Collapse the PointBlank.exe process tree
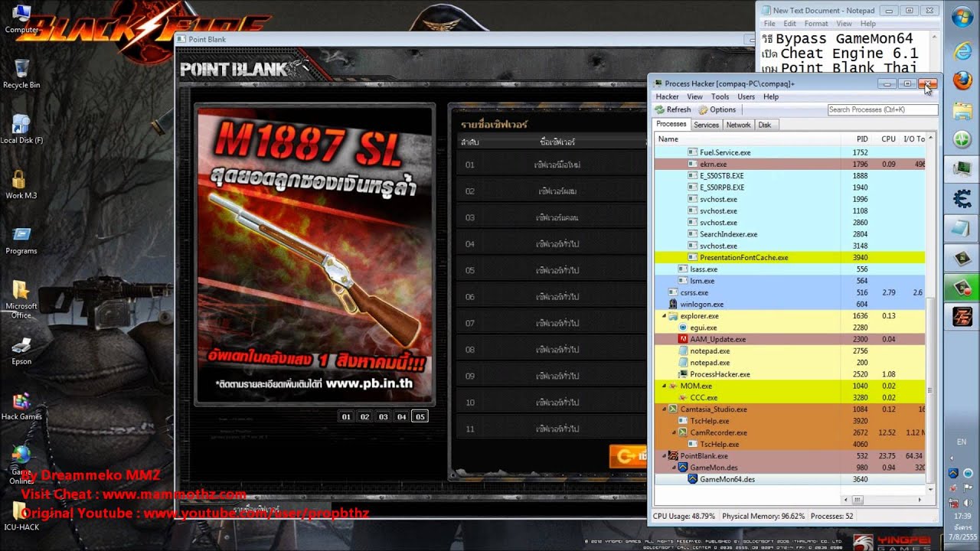Screen dimensions: 980x551 click(665, 456)
